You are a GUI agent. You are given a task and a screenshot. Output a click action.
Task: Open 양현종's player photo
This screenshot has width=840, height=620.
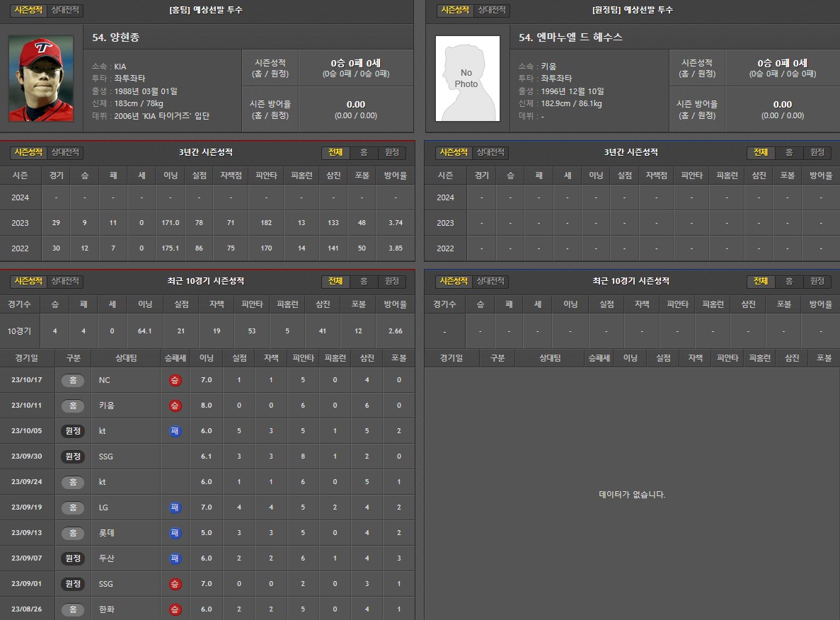[x=41, y=79]
